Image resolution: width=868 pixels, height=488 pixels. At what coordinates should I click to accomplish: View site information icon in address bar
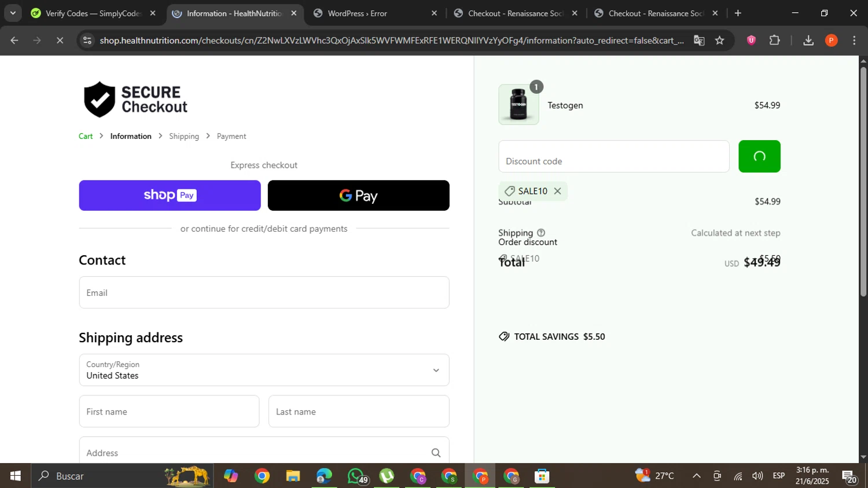[x=87, y=41]
